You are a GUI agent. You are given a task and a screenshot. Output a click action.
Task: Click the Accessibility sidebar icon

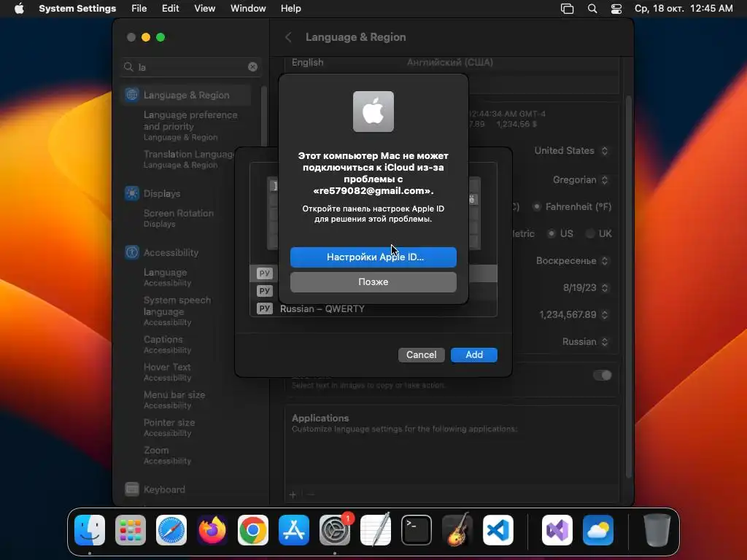click(x=132, y=252)
